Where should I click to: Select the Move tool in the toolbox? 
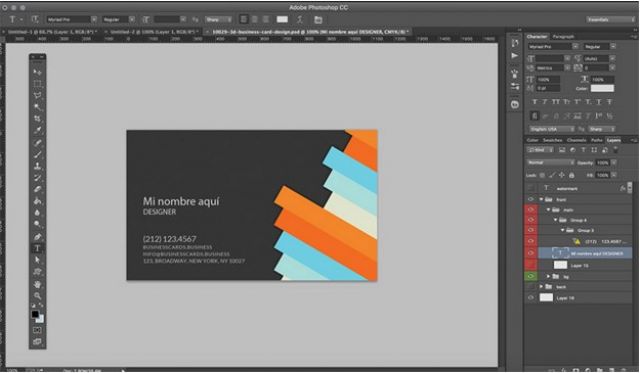coord(37,72)
